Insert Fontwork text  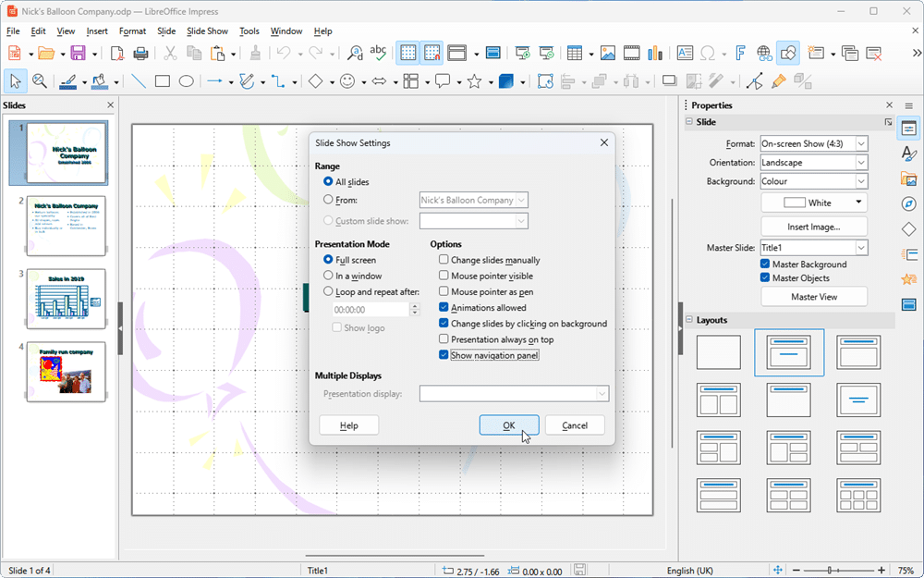[740, 53]
